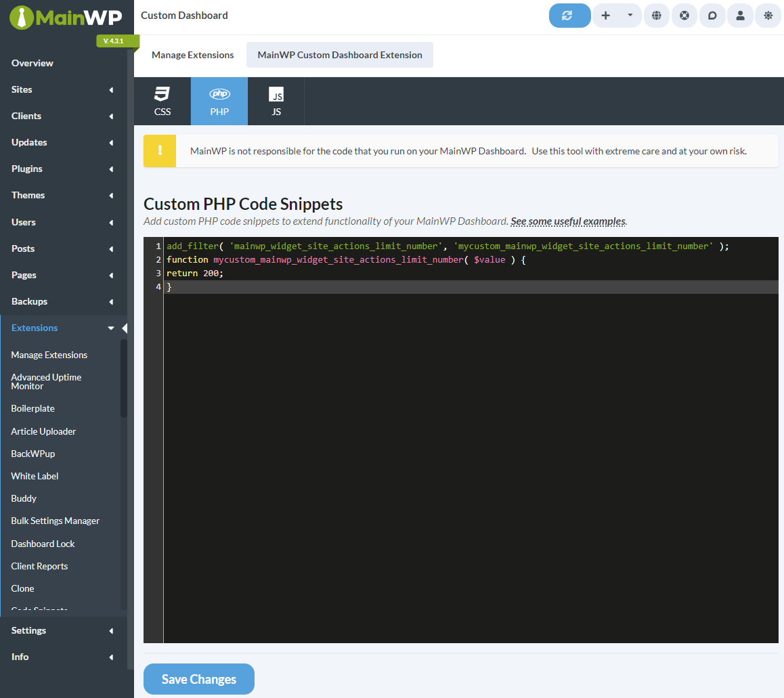Switch to the JS snippets editor icon
784x698 pixels.
(276, 100)
